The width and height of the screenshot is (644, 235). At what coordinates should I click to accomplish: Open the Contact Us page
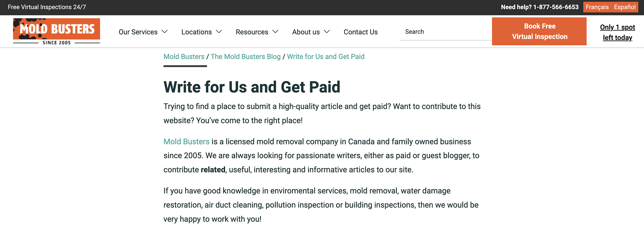click(361, 32)
